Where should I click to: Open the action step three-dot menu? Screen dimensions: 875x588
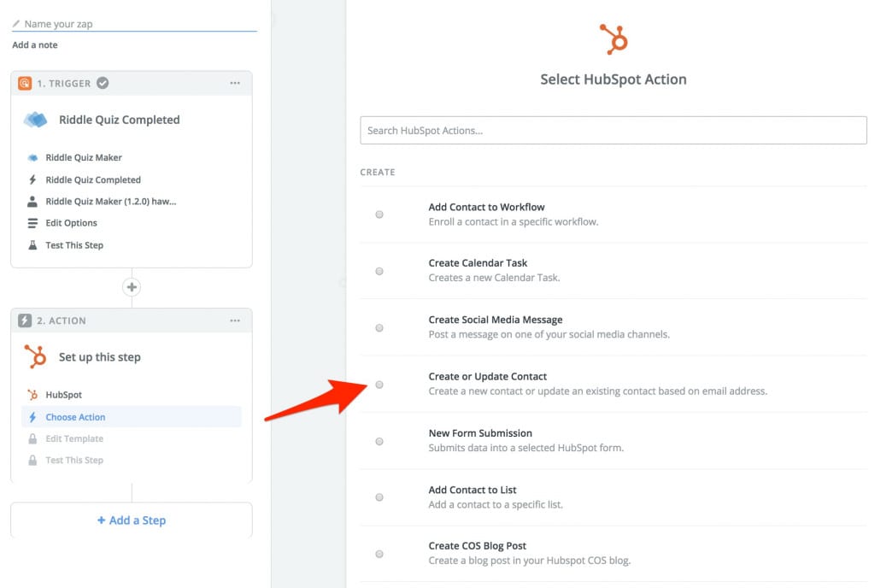pyautogui.click(x=235, y=320)
